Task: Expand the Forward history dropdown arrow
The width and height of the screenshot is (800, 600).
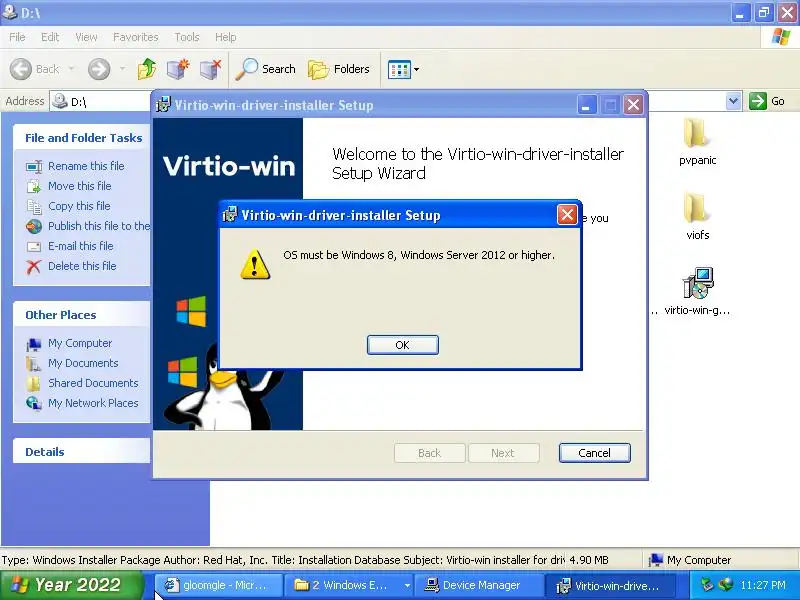Action: [x=122, y=69]
